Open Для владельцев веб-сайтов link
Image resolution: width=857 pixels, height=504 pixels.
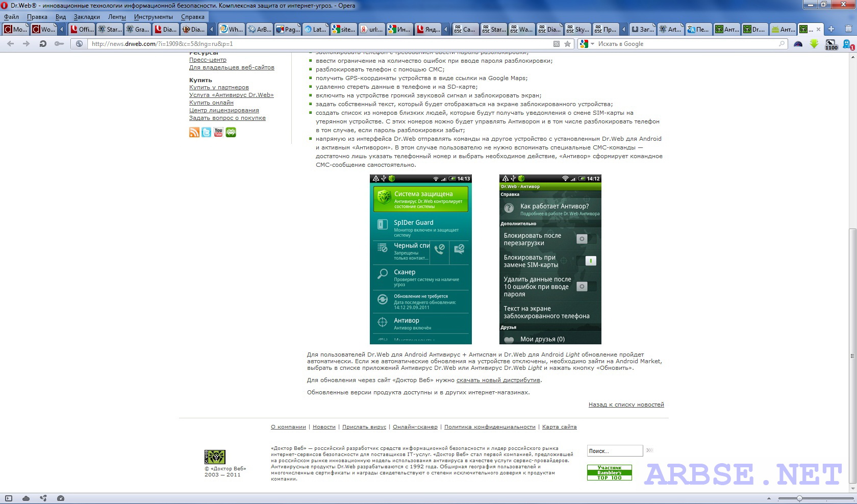click(232, 67)
